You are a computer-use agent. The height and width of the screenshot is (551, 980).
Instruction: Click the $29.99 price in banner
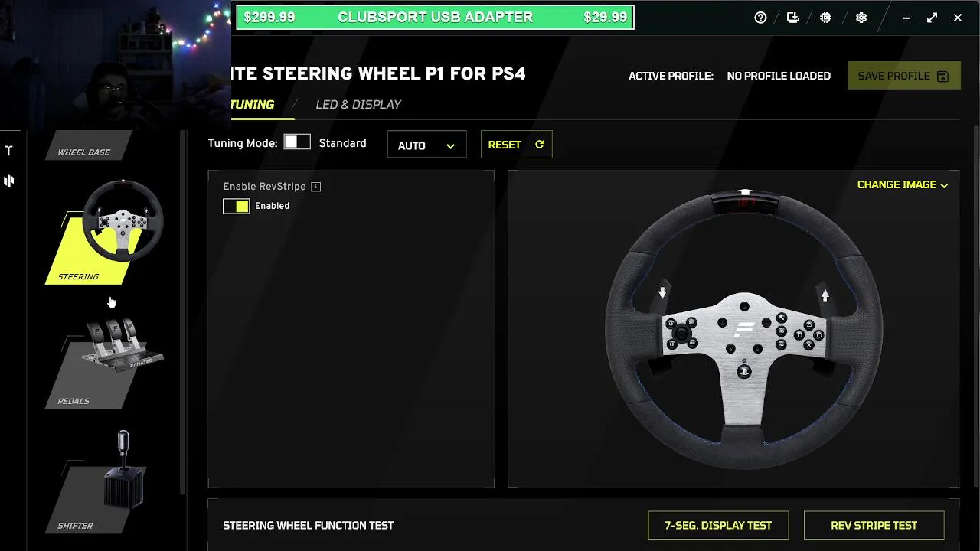(x=605, y=17)
